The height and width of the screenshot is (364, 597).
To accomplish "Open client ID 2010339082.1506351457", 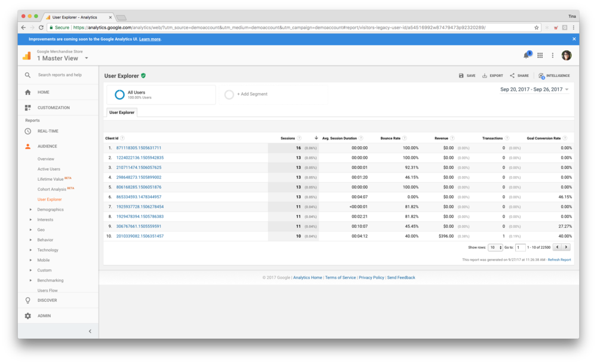I will tap(140, 236).
